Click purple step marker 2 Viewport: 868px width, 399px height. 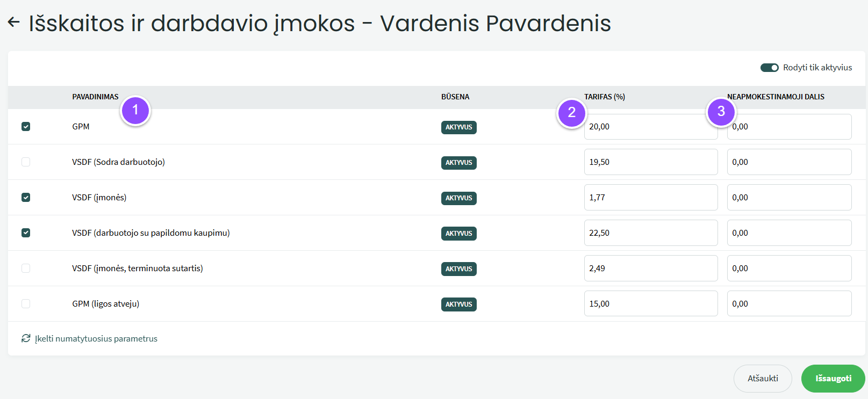pos(571,112)
